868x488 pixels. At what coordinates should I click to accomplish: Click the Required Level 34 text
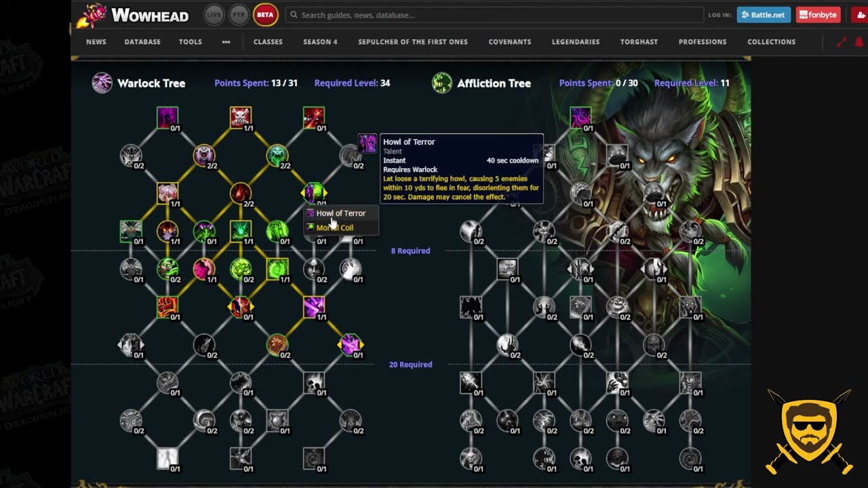[352, 83]
